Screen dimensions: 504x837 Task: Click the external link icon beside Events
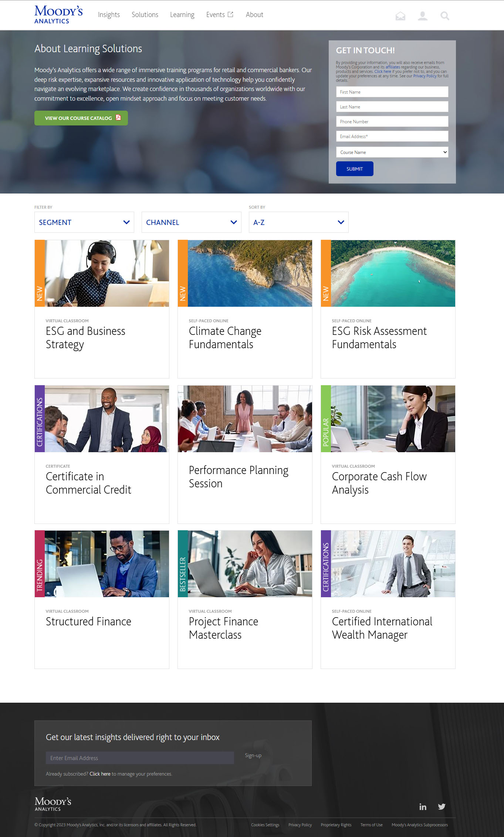point(230,14)
